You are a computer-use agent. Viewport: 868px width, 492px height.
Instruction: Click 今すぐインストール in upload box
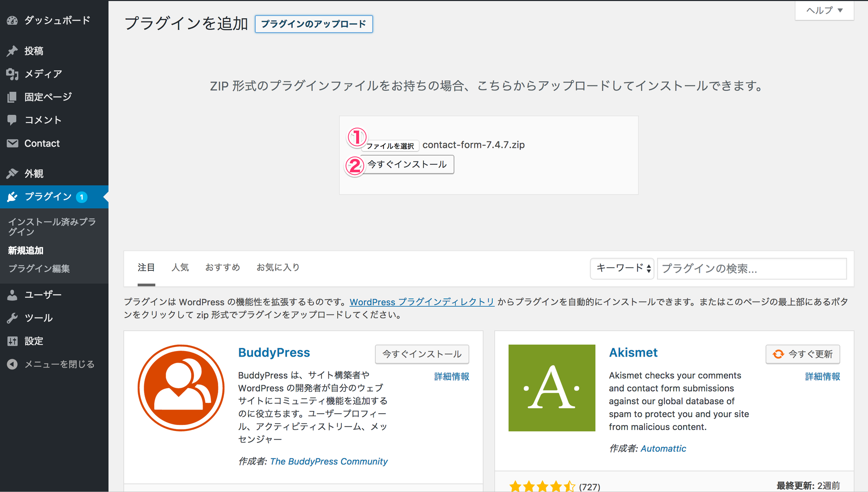407,164
